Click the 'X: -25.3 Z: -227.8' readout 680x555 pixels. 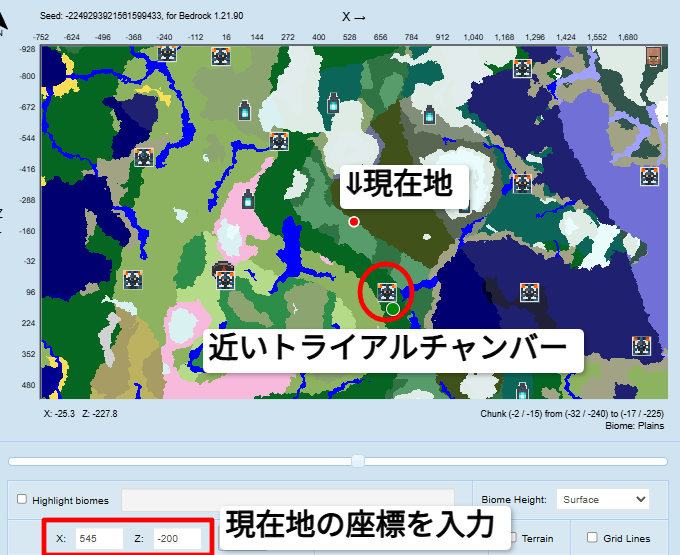point(81,414)
